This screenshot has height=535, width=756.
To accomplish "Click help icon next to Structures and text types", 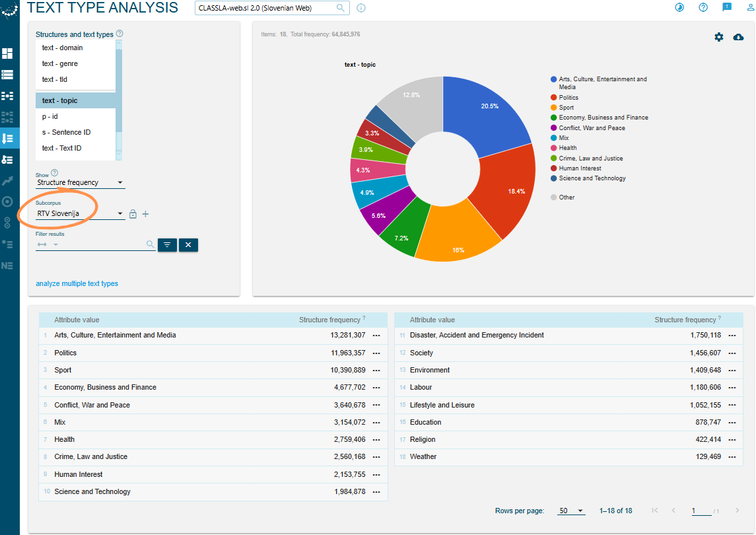I will tap(120, 33).
